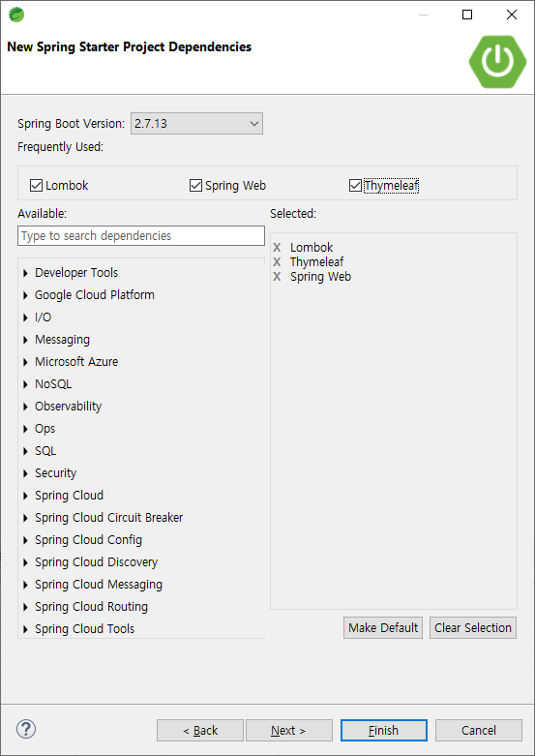Click the Make Default button
Viewport: 535px width, 756px height.
click(x=383, y=628)
